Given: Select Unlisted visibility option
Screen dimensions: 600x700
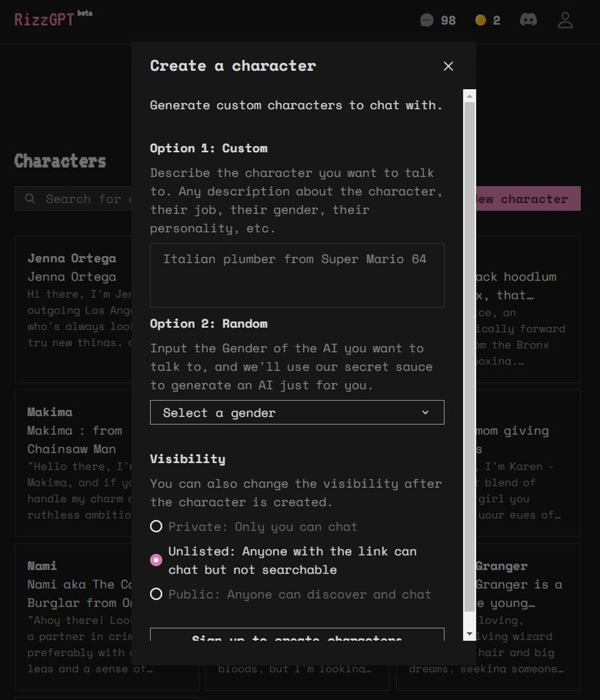Looking at the screenshot, I should (156, 560).
